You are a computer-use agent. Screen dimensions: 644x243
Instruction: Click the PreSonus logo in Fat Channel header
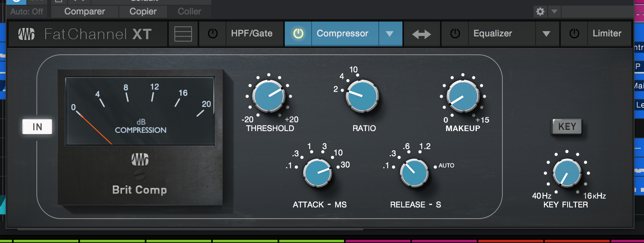click(26, 34)
